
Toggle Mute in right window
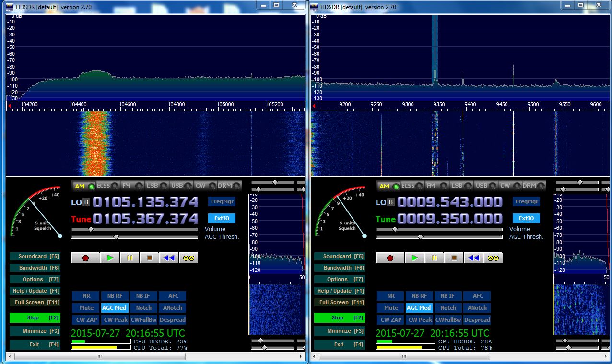(391, 308)
